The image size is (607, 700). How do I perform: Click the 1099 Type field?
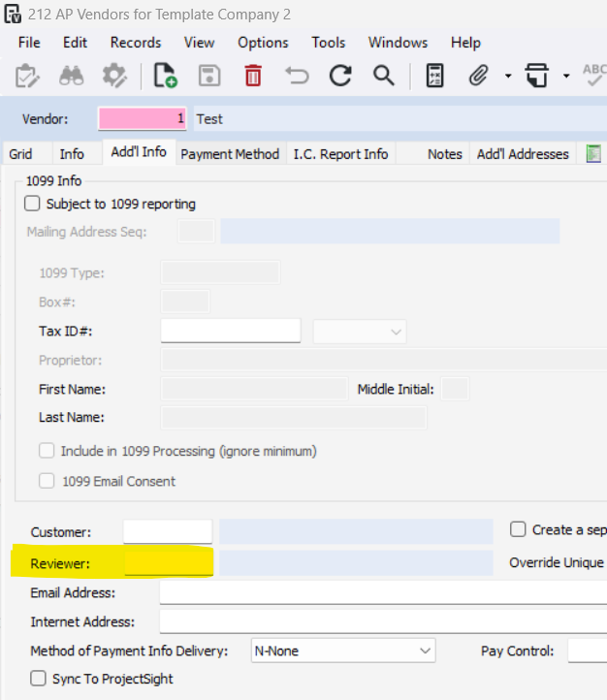220,272
